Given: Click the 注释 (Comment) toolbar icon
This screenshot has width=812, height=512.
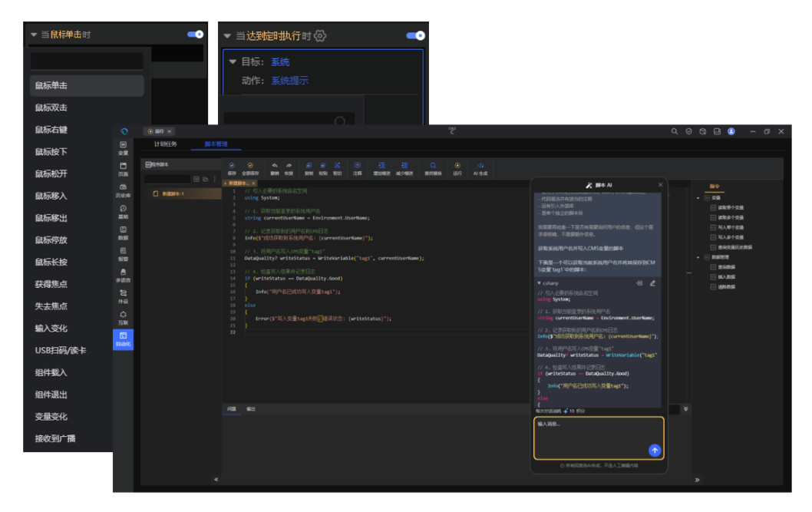Looking at the screenshot, I should pyautogui.click(x=358, y=166).
